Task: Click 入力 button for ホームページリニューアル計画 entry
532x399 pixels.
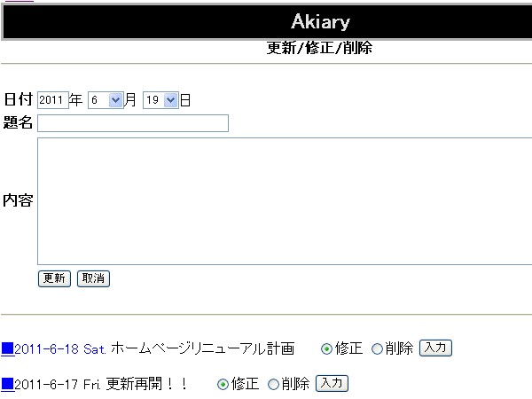Action: click(x=435, y=348)
